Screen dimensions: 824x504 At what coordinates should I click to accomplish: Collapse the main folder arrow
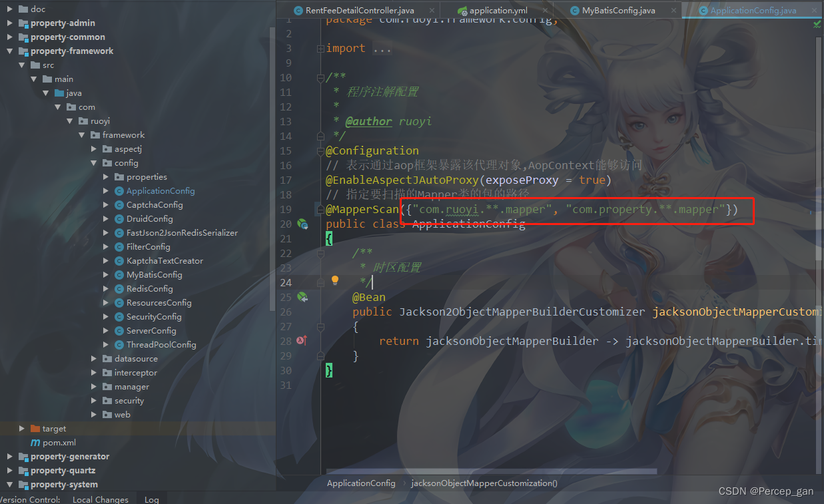[x=33, y=79]
